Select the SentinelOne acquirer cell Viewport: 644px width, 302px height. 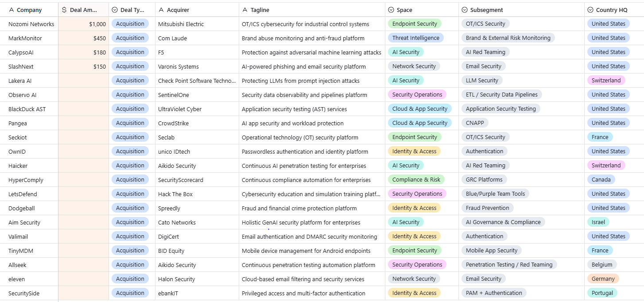(197, 95)
